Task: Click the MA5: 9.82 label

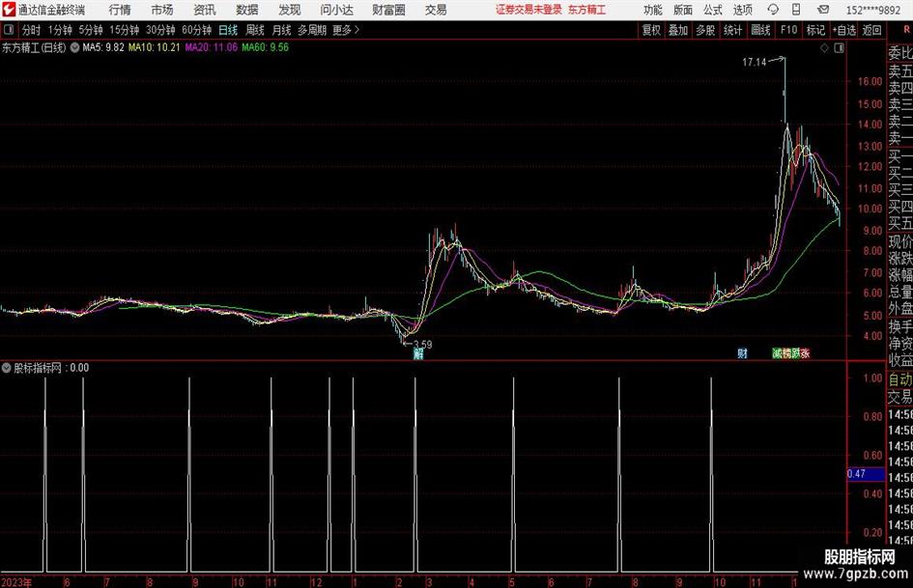Action: tap(103, 47)
